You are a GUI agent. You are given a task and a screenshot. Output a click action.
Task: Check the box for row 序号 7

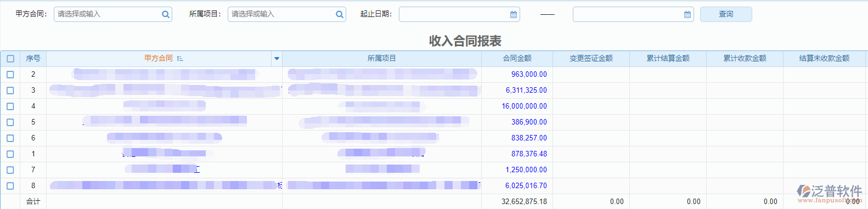(x=10, y=170)
